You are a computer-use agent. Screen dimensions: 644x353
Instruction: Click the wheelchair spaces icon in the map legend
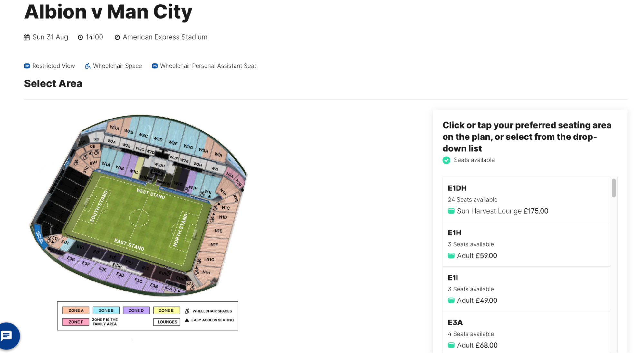(x=186, y=310)
